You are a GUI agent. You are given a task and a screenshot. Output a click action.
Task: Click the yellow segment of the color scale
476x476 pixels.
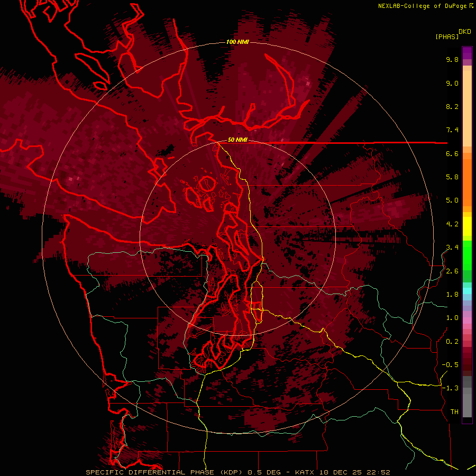pyautogui.click(x=467, y=226)
